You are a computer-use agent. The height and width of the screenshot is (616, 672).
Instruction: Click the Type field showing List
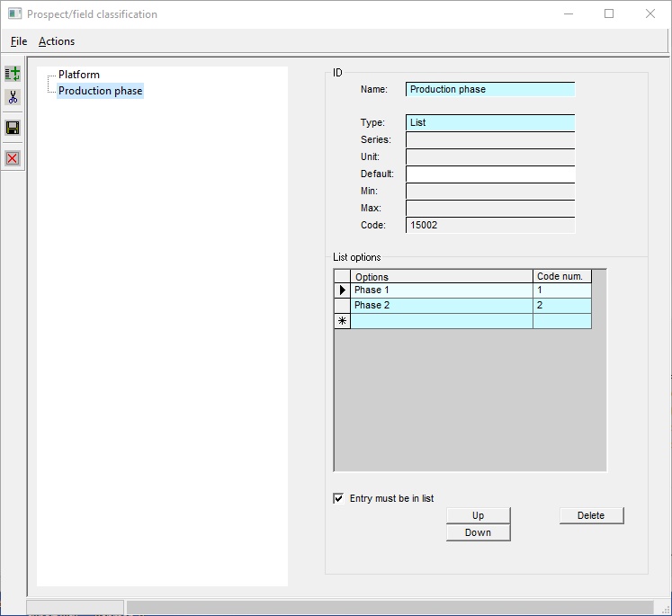click(x=489, y=123)
